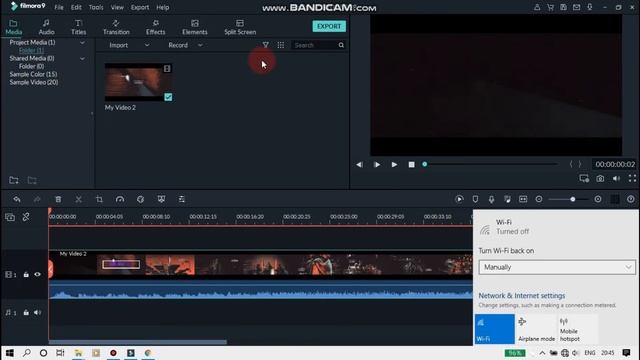Select Sample Video (20)
Viewport: 640px width, 360px height.
click(x=33, y=82)
